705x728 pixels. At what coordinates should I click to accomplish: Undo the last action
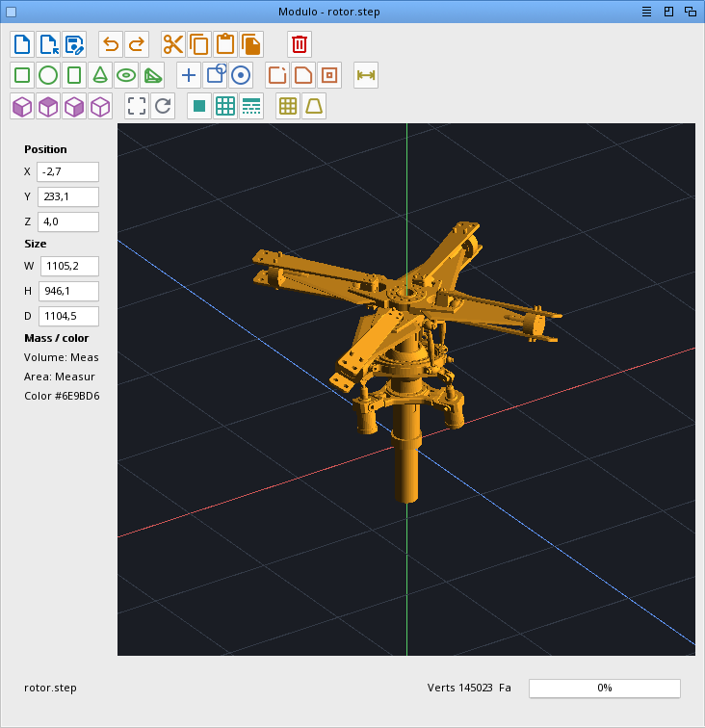click(x=111, y=44)
